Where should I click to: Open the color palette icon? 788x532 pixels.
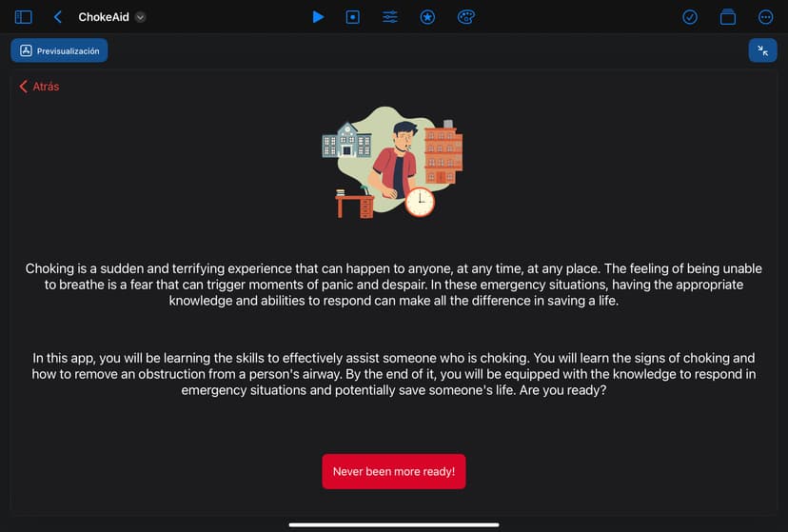465,17
